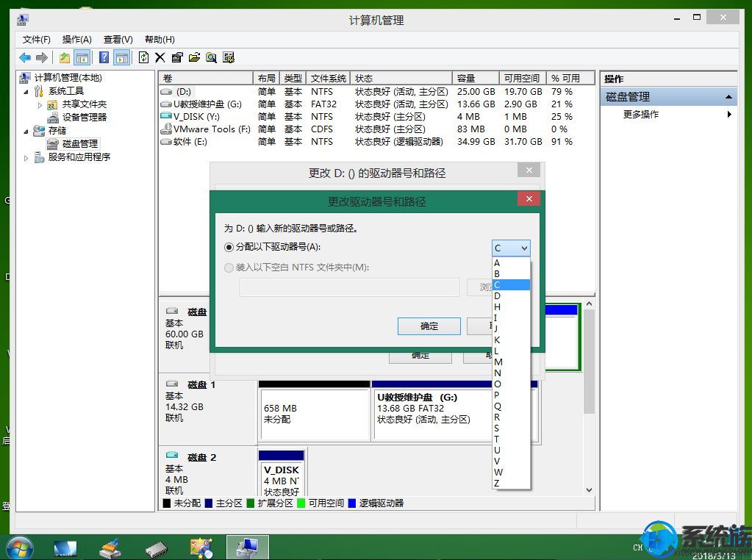Click the Refresh toolbar icon
The width and height of the screenshot is (752, 560).
[x=143, y=58]
